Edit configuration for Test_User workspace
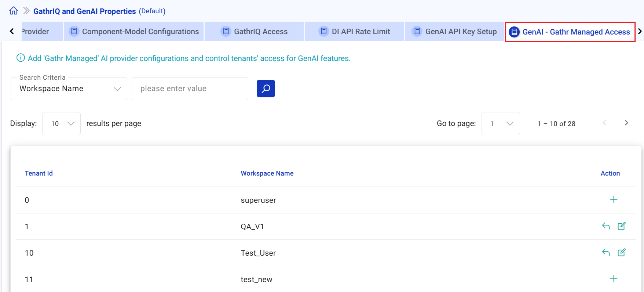 pos(622,253)
